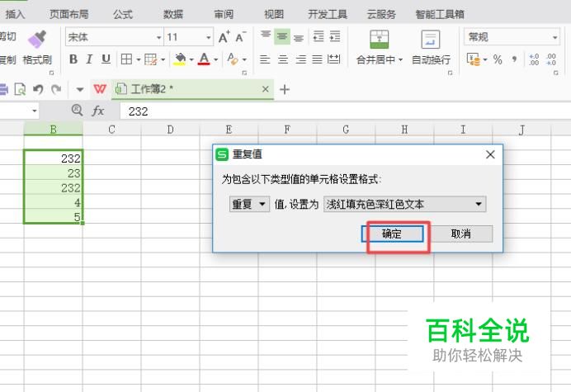Close the 工作簿2 document tab
Screen dimensions: 571x392
tap(266, 89)
